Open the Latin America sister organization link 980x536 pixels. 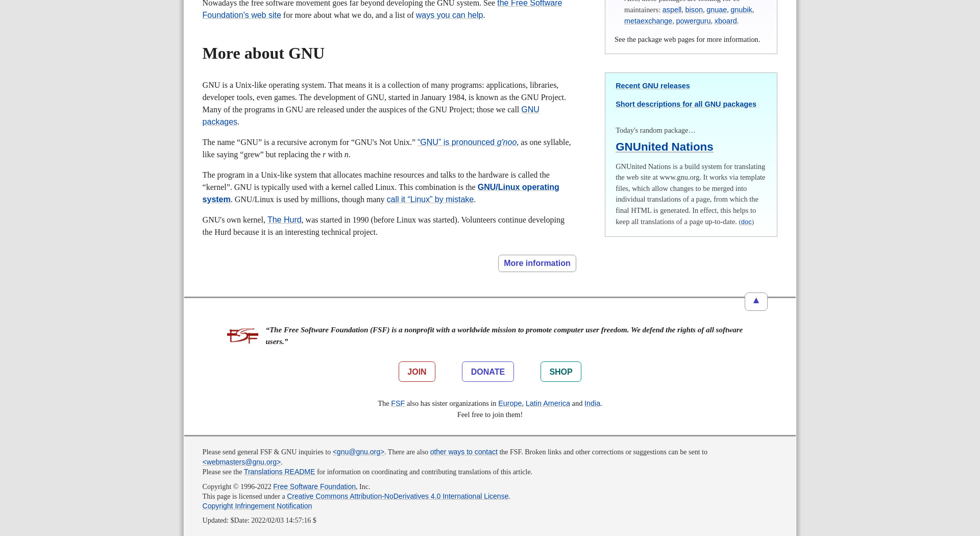[548, 403]
